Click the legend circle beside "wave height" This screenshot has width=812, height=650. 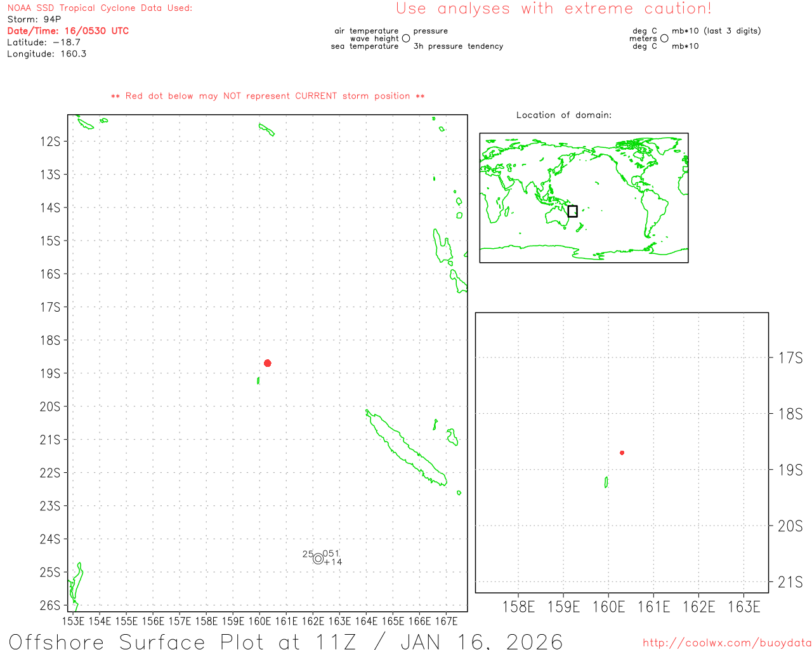(406, 38)
